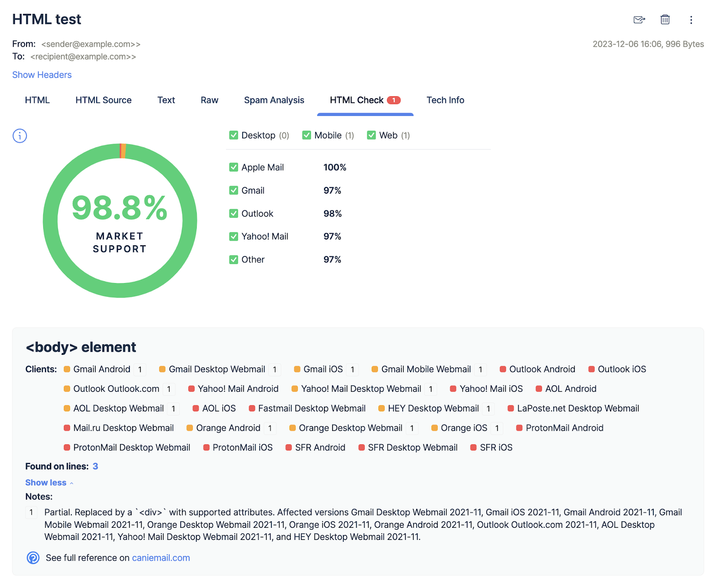Viewport: 719px width, 588px height.
Task: Open the caniemail.com reference link
Action: coord(161,557)
